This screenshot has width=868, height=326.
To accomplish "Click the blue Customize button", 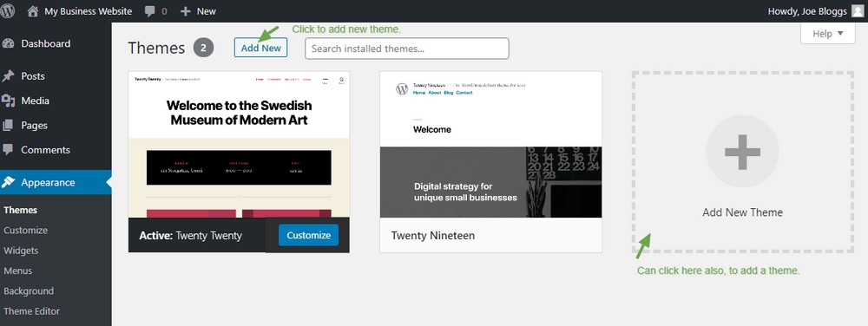I will tap(308, 235).
